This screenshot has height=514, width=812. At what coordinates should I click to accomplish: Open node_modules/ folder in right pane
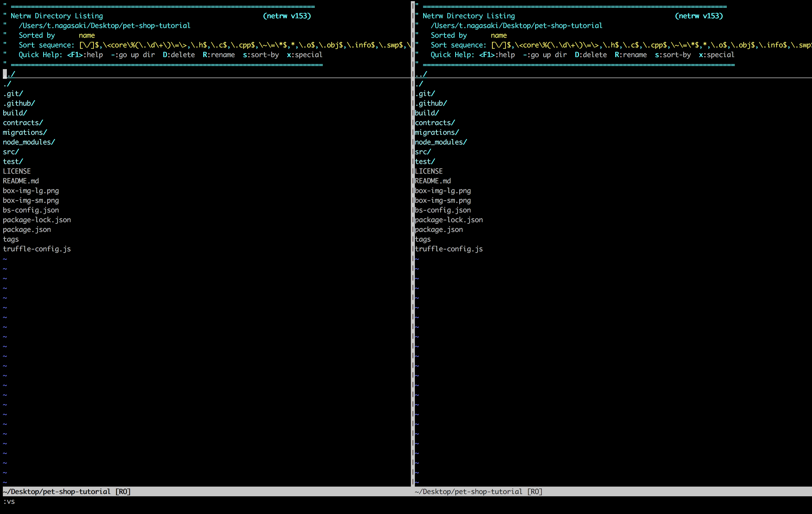click(x=441, y=142)
